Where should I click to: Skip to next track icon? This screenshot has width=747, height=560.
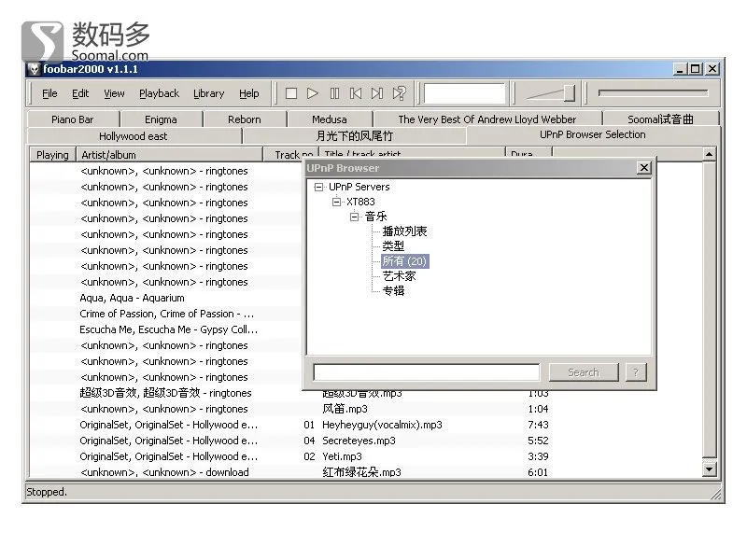pos(377,93)
